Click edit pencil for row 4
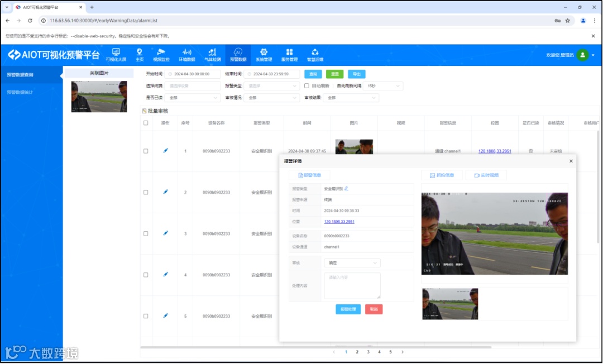 (x=165, y=275)
